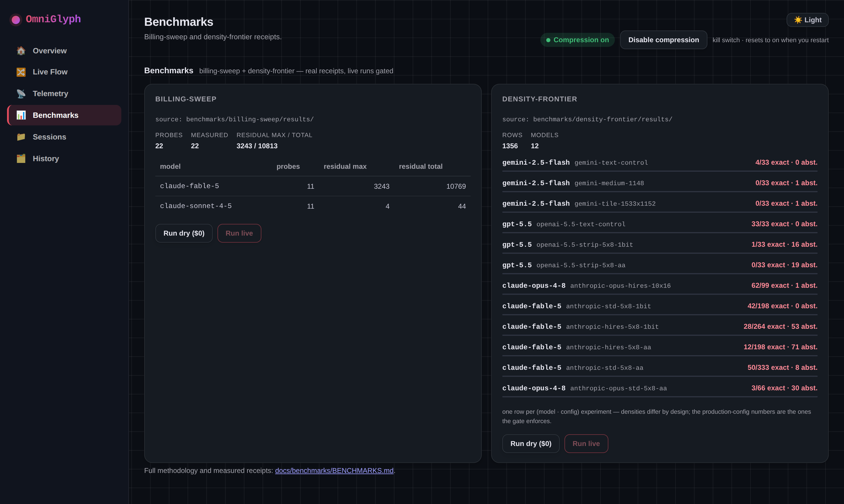Click billing-sweep source path text

click(234, 120)
